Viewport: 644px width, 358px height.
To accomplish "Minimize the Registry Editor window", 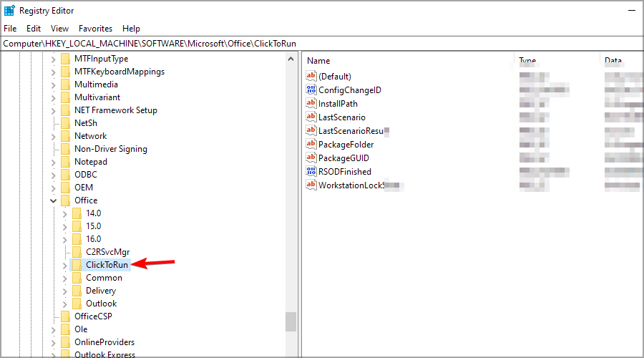I will (x=632, y=11).
